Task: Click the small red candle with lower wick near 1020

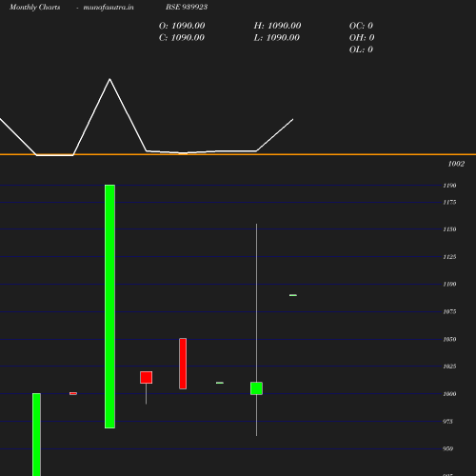Action: click(x=146, y=378)
